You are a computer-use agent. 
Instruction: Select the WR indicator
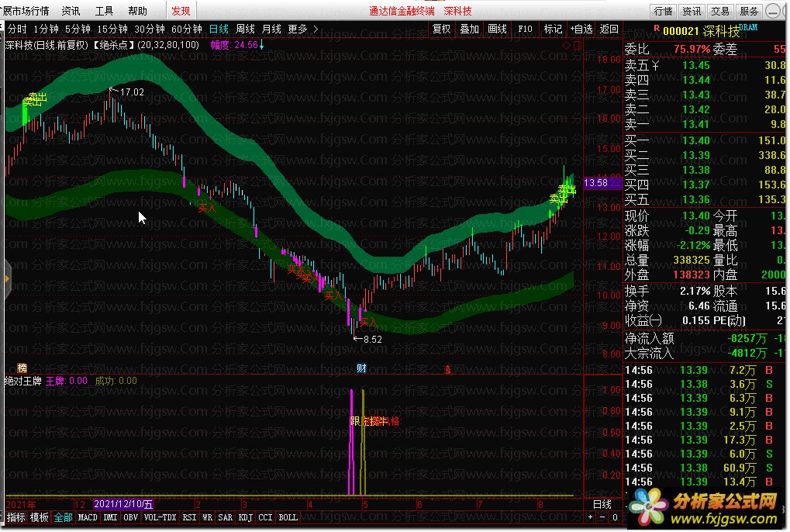[x=208, y=517]
